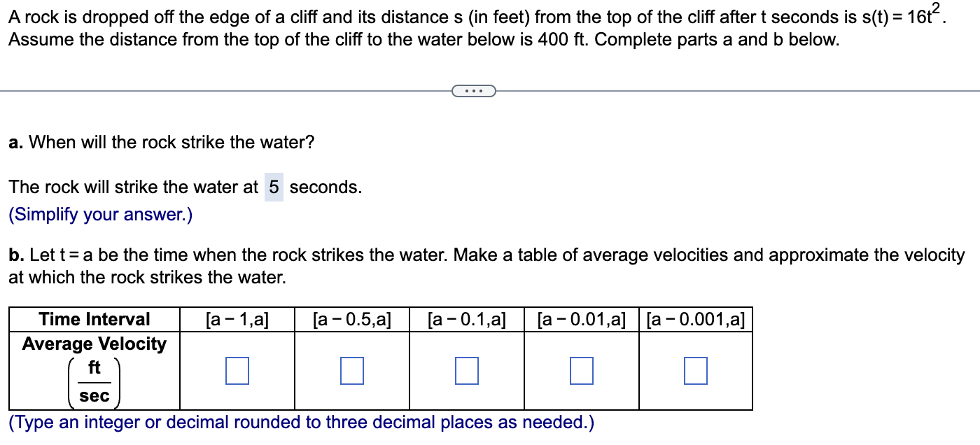Click the [a-0.5,a] column header

click(351, 319)
